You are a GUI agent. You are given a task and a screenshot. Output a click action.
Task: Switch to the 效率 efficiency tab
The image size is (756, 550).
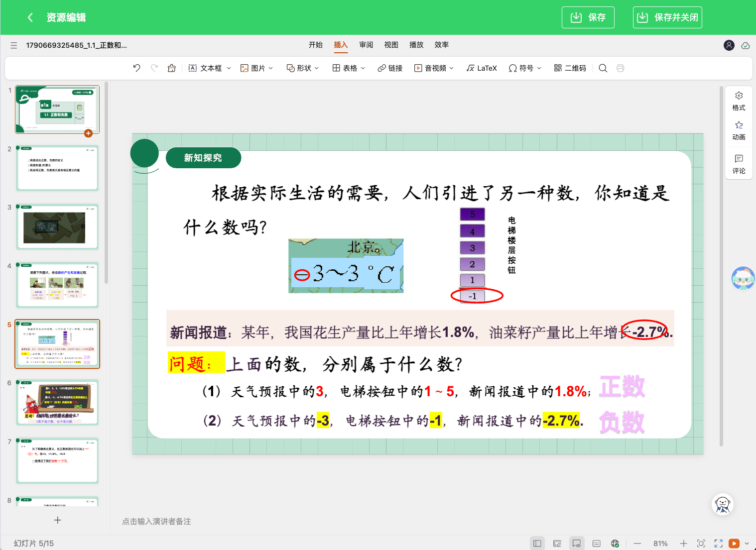(441, 45)
